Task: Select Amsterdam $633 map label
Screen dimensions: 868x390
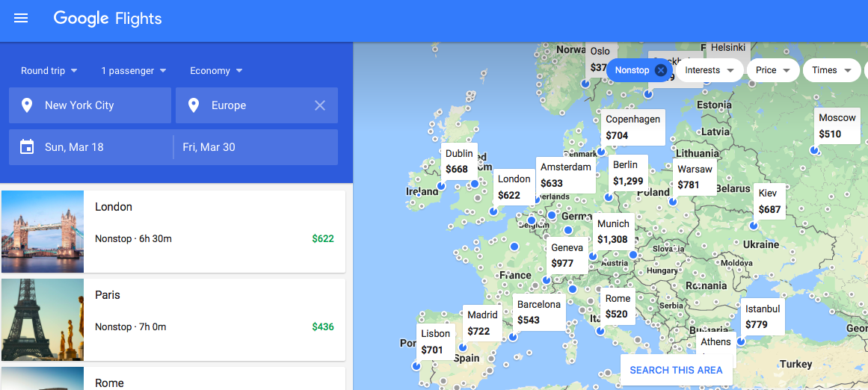Action: (566, 175)
